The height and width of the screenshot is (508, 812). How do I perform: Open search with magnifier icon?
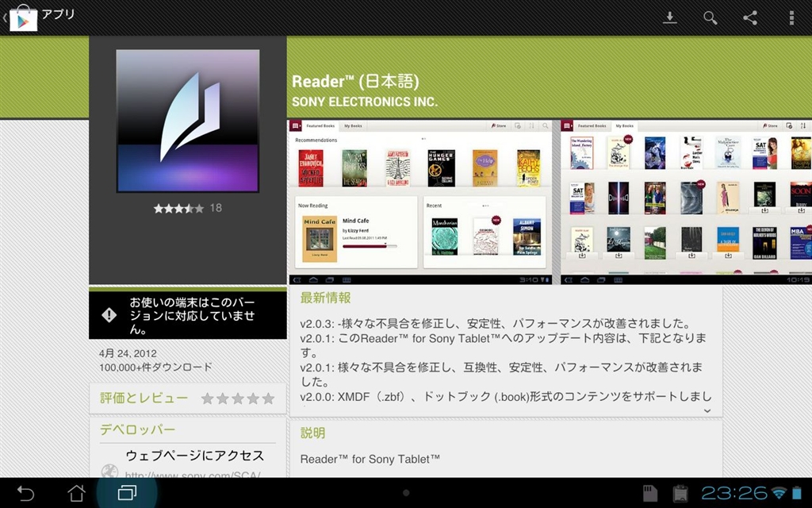click(x=710, y=17)
